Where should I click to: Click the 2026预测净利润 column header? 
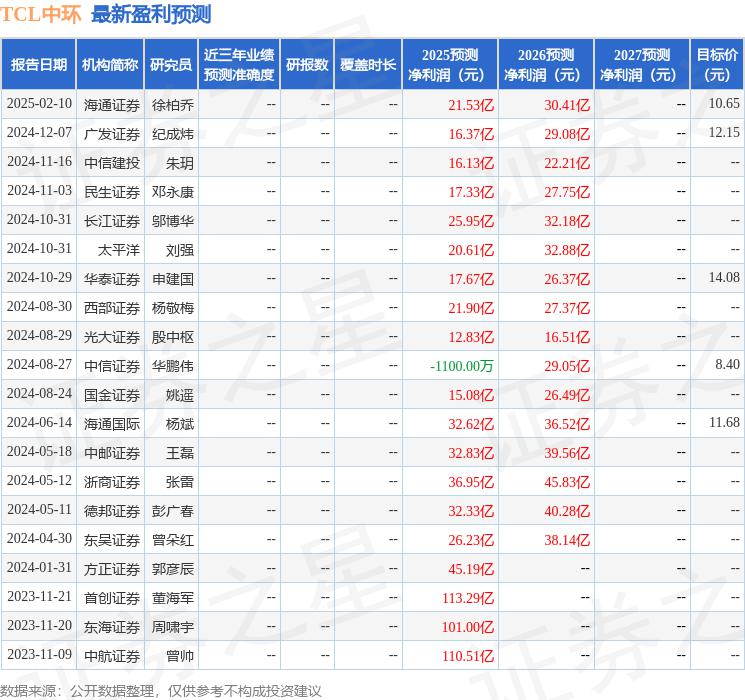(546, 64)
